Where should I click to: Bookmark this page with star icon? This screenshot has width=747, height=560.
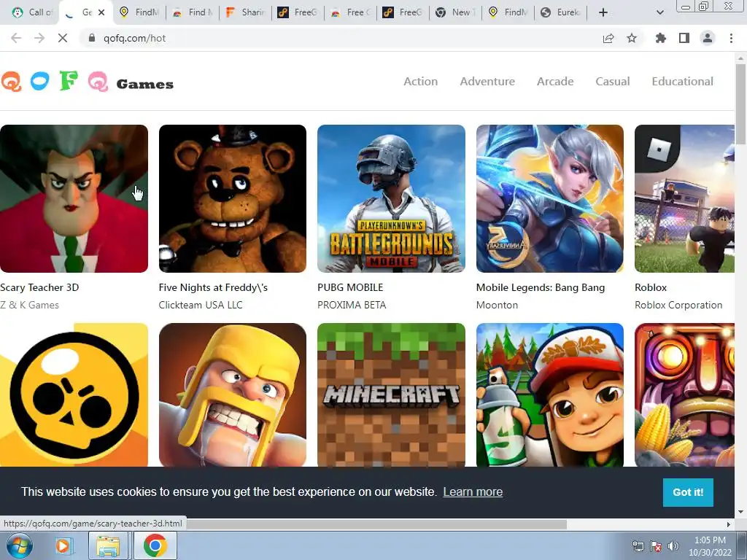pos(632,38)
